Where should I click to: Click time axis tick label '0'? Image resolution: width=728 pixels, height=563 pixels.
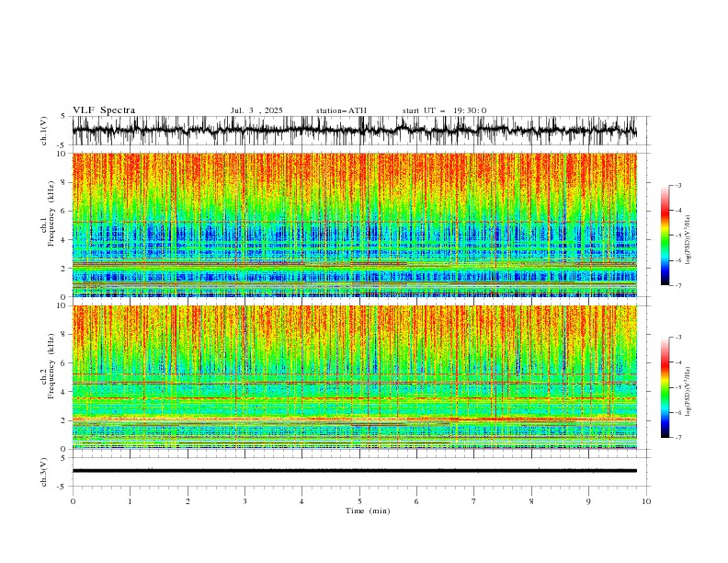(73, 501)
